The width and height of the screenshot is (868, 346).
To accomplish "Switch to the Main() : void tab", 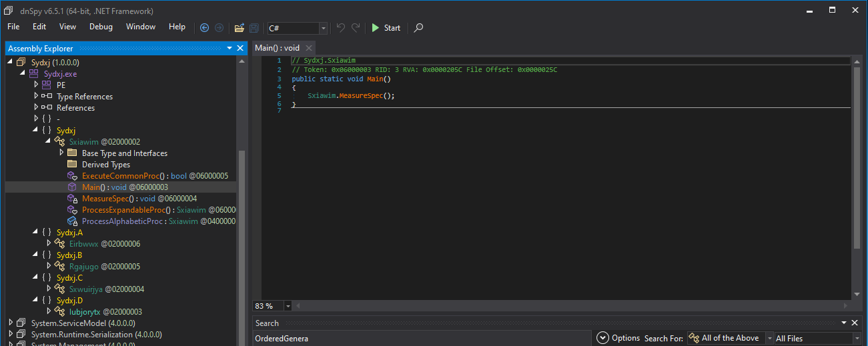I will point(278,48).
